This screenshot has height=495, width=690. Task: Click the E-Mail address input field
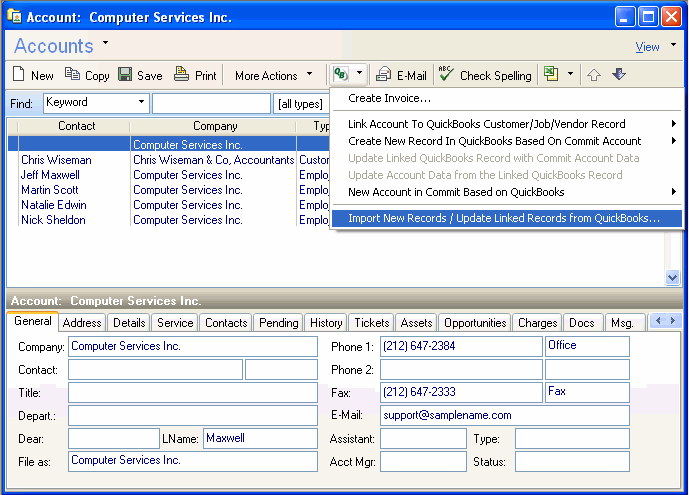tap(504, 415)
